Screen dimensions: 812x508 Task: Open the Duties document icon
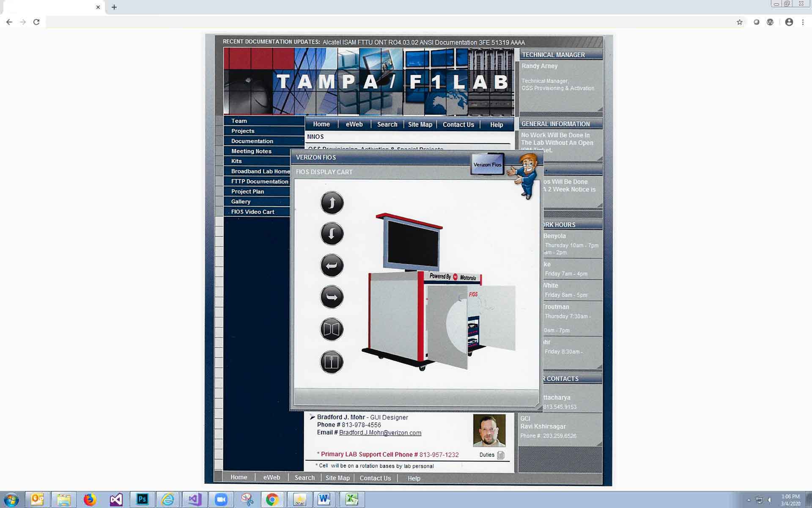pyautogui.click(x=501, y=455)
